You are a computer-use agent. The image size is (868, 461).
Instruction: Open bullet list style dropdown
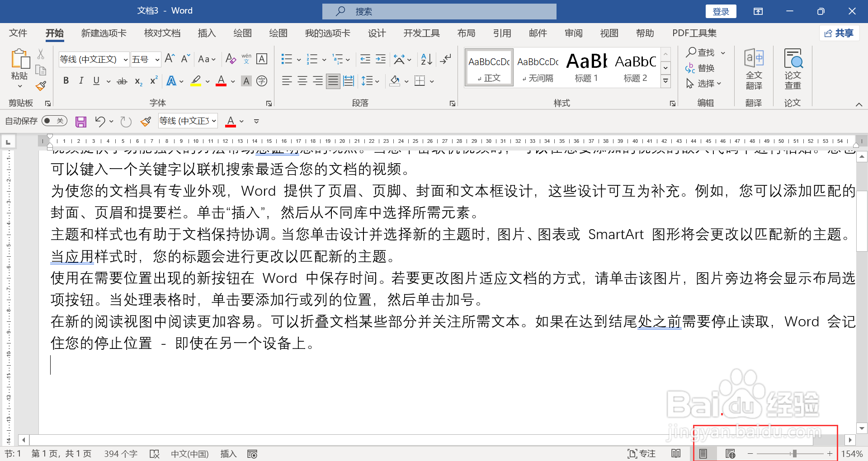coord(299,60)
